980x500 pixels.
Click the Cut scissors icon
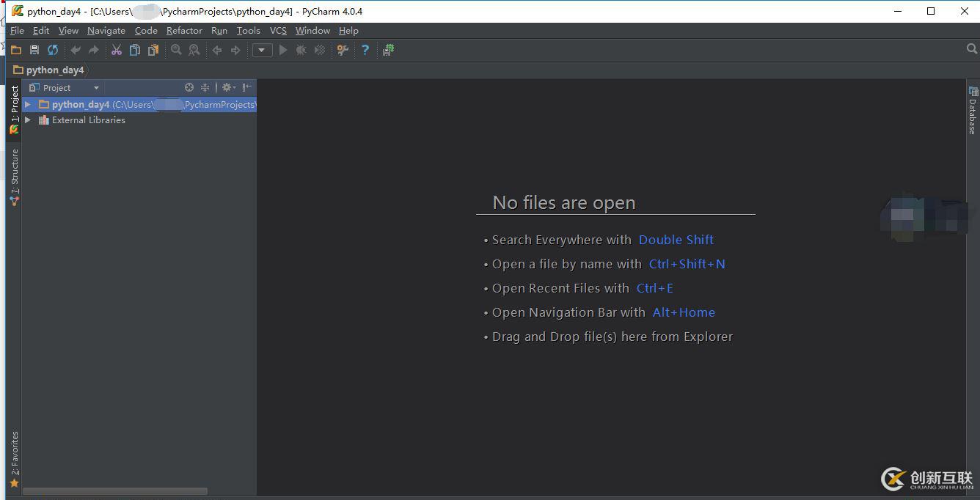[116, 50]
